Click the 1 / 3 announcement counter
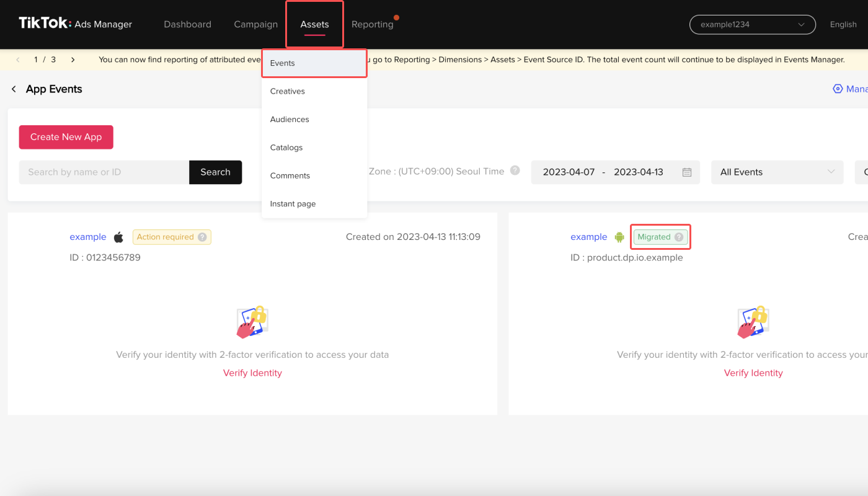Screen dimensions: 868x496 [45, 60]
